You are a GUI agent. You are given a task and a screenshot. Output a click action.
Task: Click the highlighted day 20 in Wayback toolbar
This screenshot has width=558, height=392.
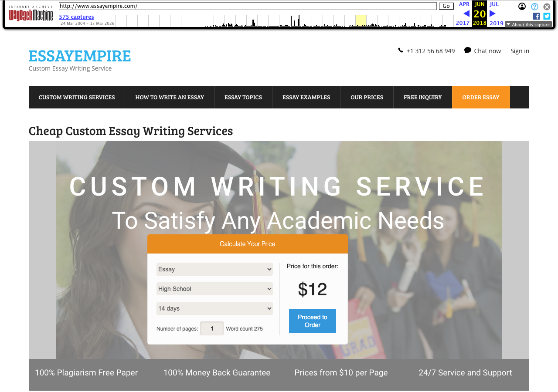pos(480,14)
